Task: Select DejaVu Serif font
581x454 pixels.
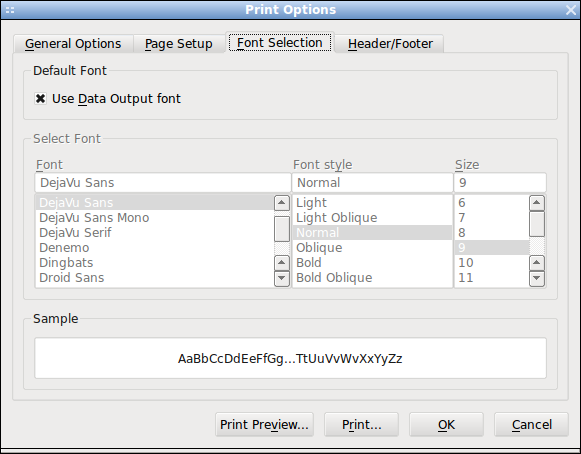Action: 155,233
